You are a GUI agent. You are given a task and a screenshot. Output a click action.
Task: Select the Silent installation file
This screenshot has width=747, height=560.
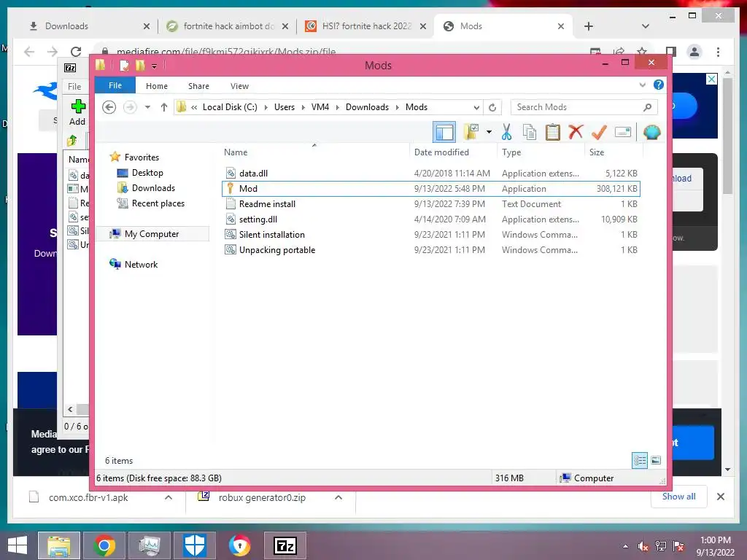coord(431,234)
